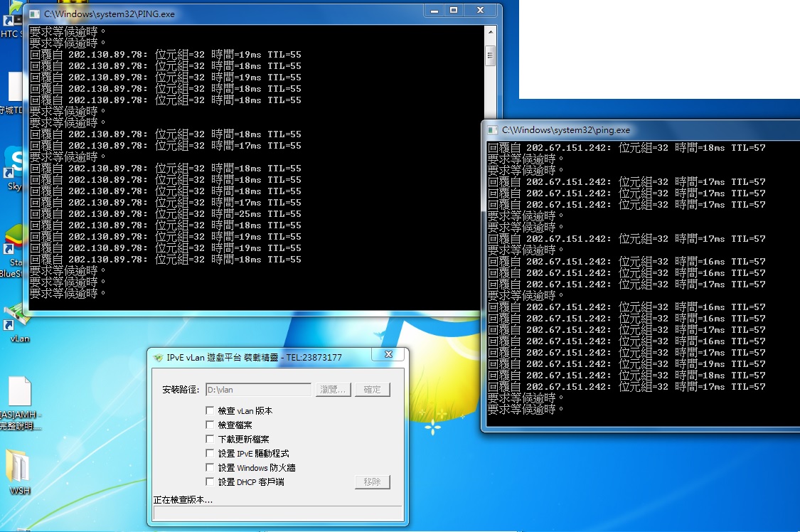Click the ping.exe console icon in second window
Screen dimensions: 800x532
[x=492, y=130]
